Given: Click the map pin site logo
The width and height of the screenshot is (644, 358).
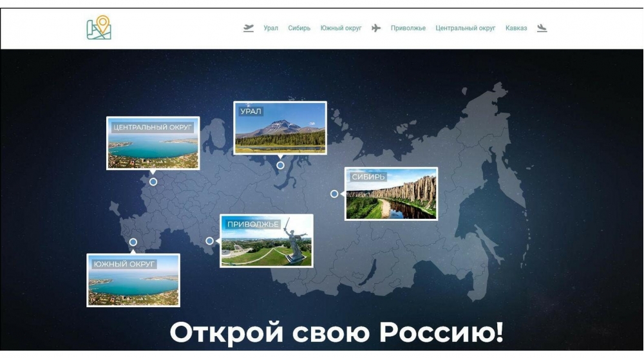Looking at the screenshot, I should (x=99, y=28).
